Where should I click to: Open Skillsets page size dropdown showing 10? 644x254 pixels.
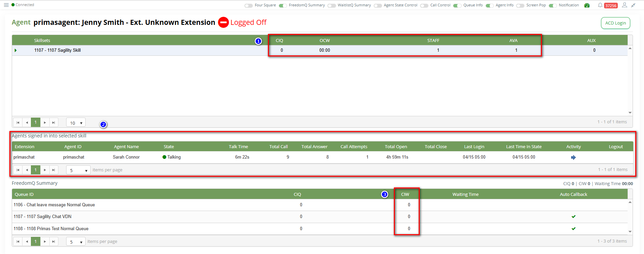click(x=76, y=123)
